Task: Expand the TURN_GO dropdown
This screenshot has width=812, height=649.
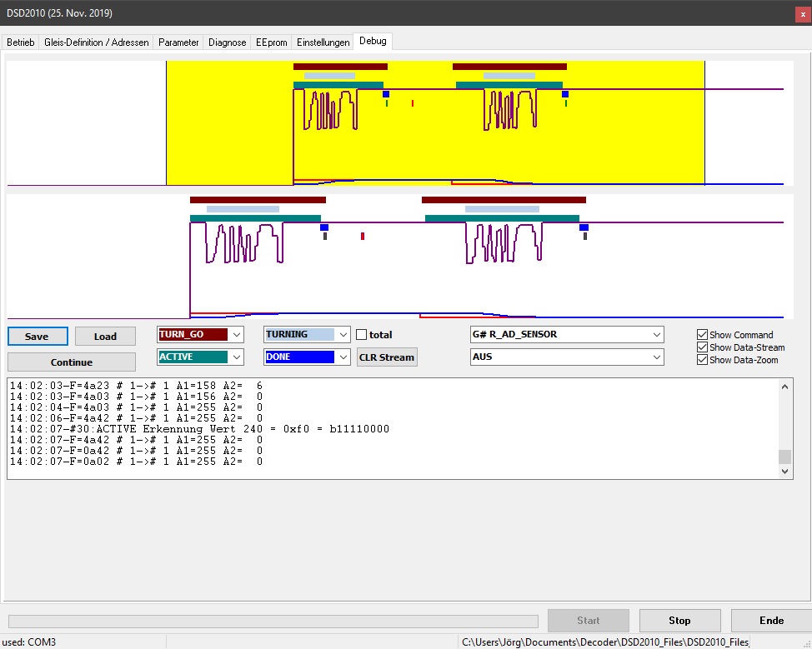Action: [237, 335]
